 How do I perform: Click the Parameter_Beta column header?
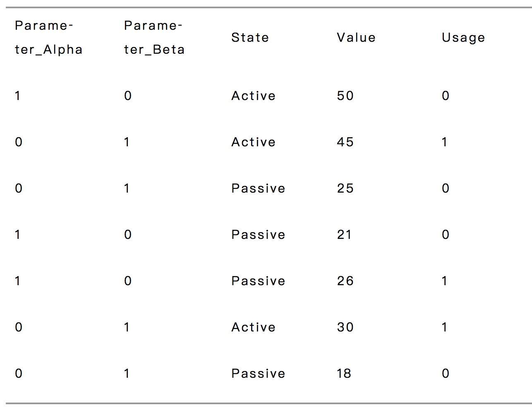[154, 38]
